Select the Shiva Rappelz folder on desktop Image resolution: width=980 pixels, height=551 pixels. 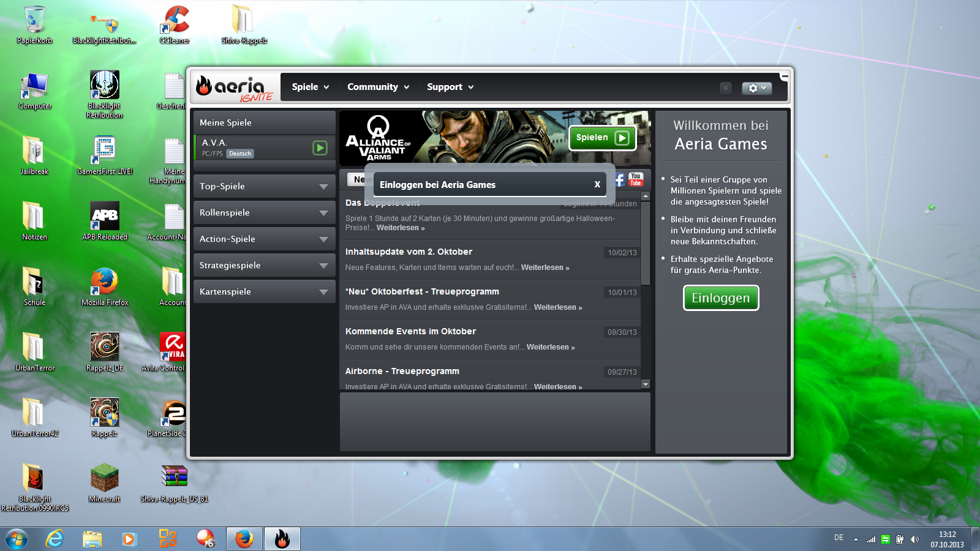click(x=244, y=24)
